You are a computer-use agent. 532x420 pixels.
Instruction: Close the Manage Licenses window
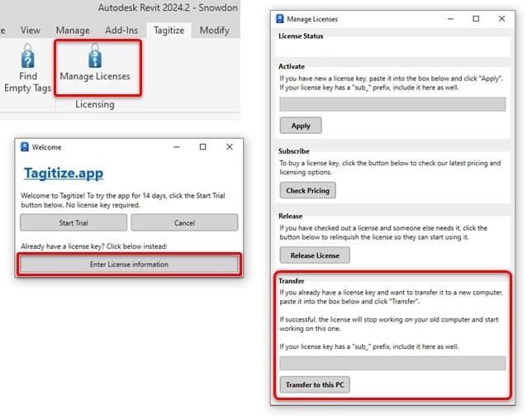(501, 19)
